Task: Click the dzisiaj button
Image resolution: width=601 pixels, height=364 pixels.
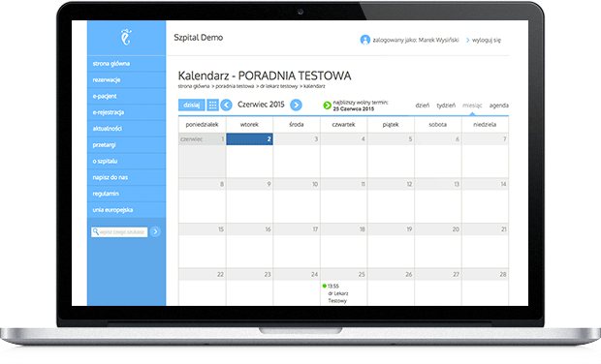Action: click(x=192, y=105)
